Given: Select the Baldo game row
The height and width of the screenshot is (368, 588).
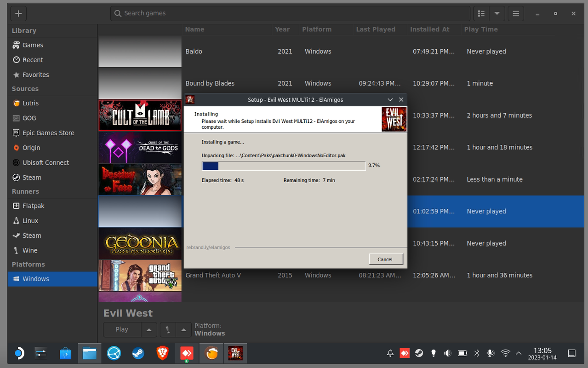Looking at the screenshot, I should [341, 52].
